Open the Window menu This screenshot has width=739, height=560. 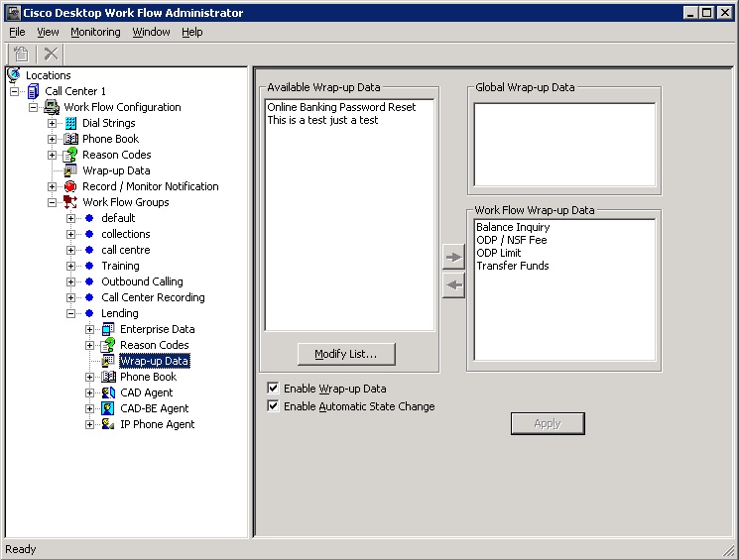pyautogui.click(x=151, y=32)
